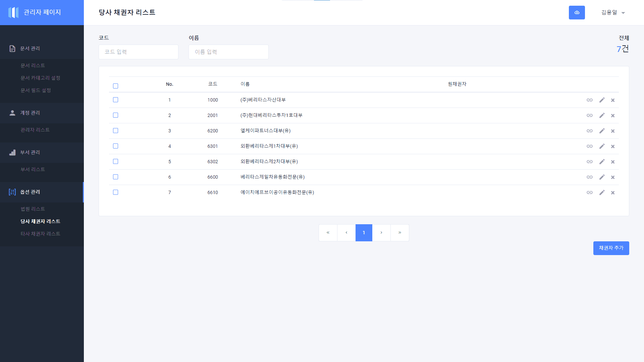Delete the 엘케이파트너스대부(유) row

(613, 131)
